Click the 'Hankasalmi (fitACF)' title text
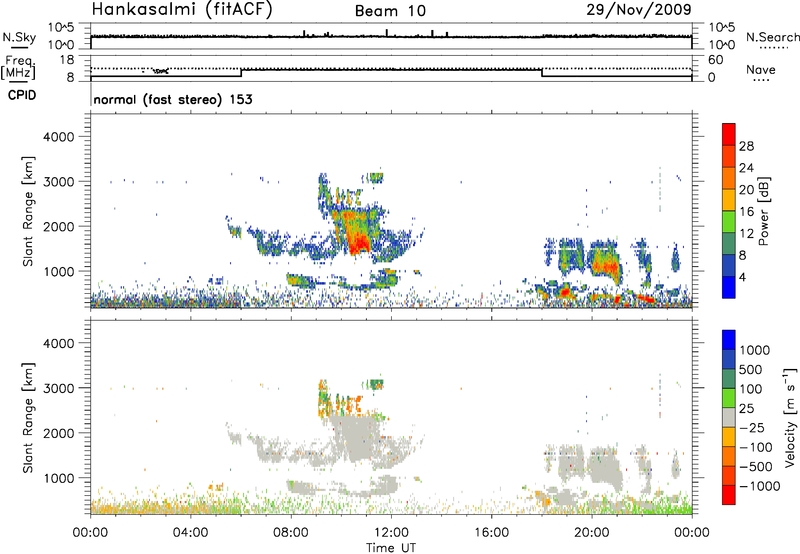Image resolution: width=800 pixels, height=554 pixels. [x=182, y=9]
